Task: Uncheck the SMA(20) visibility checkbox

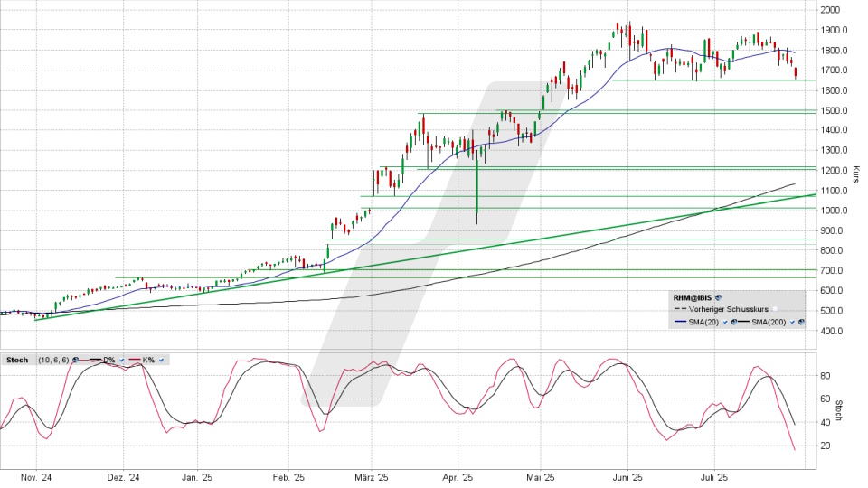Action: [725, 322]
